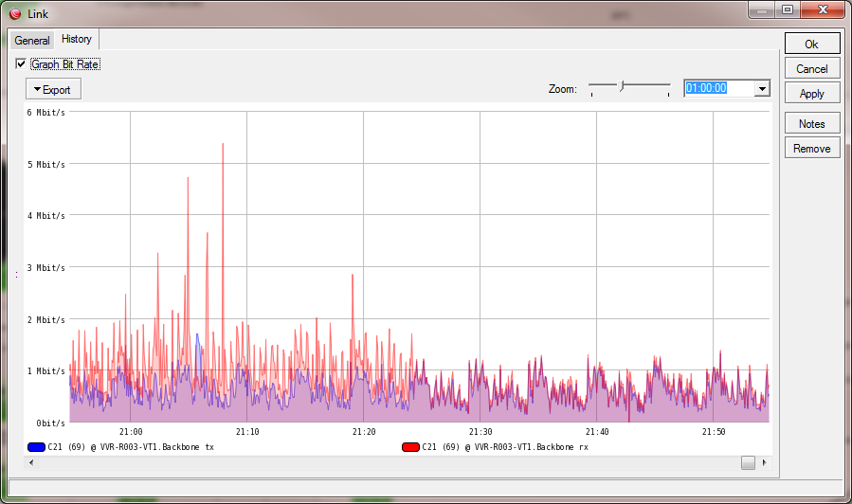
Task: Click the 01:00:00 zoom time field
Action: 719,88
